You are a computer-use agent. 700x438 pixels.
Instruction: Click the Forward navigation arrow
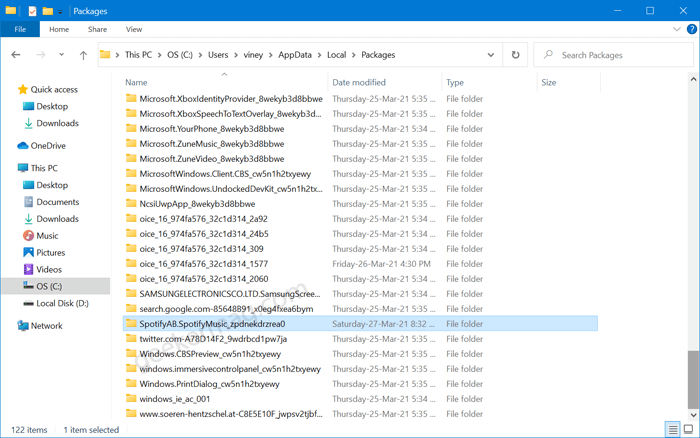[x=41, y=55]
